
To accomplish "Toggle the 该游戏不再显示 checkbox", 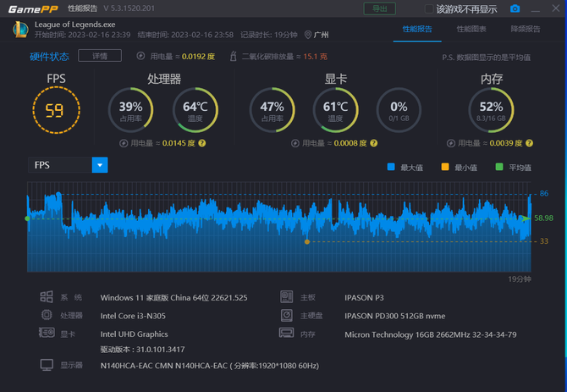I will 429,8.
